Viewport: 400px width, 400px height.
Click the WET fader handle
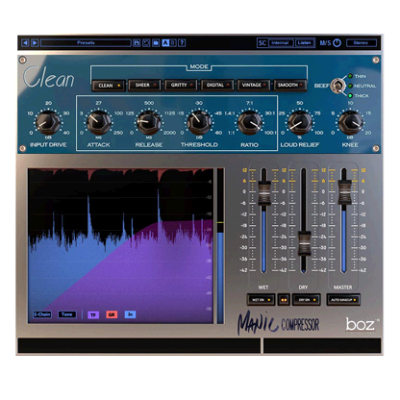click(x=264, y=193)
